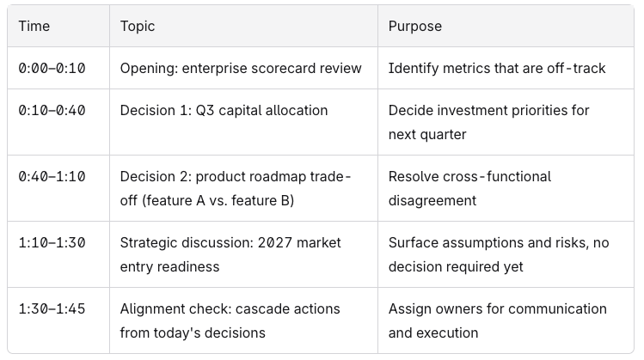644x360 pixels.
Task: Click 'Opening: enterprise scorecard review' cell
Action: 243,68
